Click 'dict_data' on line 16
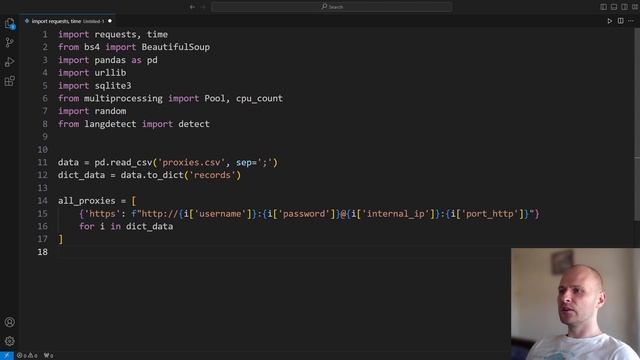The image size is (640, 360). (x=149, y=227)
